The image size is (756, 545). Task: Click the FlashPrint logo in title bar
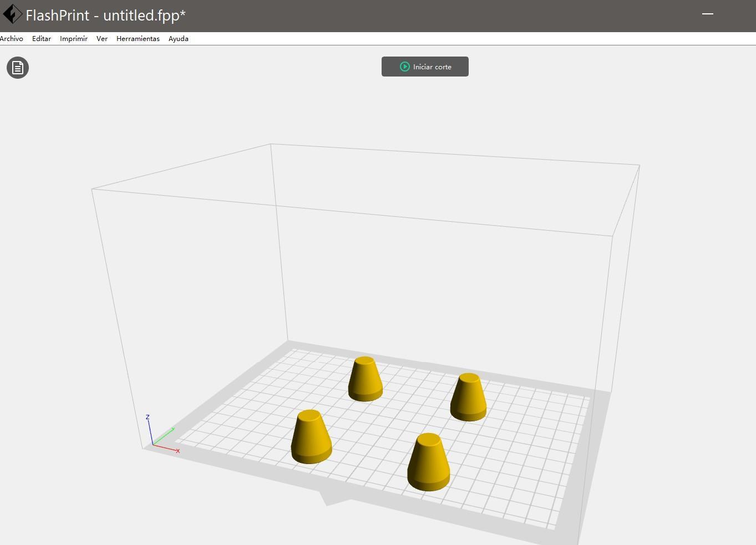(x=12, y=14)
